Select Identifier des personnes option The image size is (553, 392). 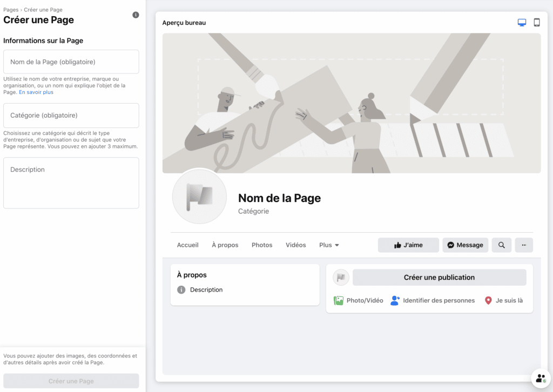[433, 301]
